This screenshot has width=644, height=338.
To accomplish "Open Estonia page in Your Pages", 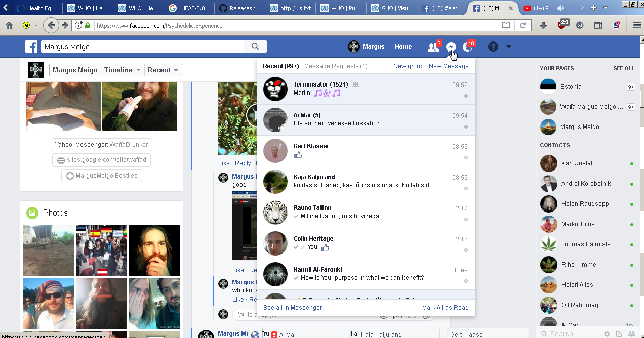I will coord(587,87).
